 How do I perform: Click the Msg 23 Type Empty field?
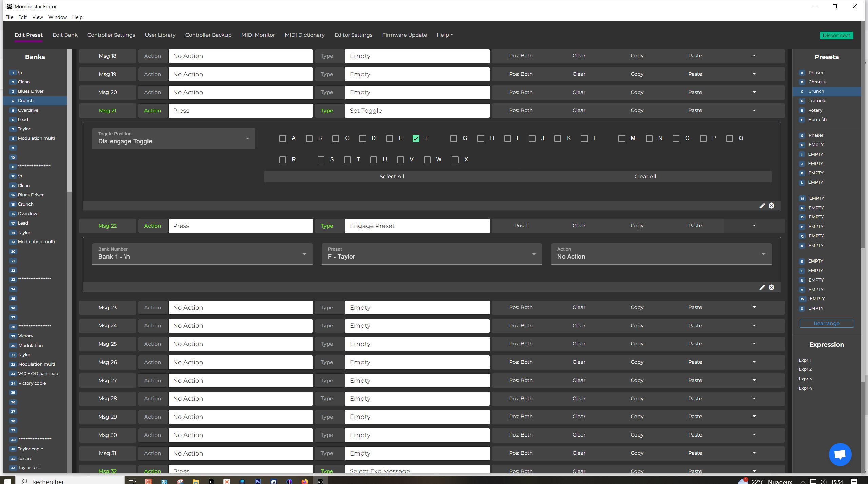(x=417, y=308)
